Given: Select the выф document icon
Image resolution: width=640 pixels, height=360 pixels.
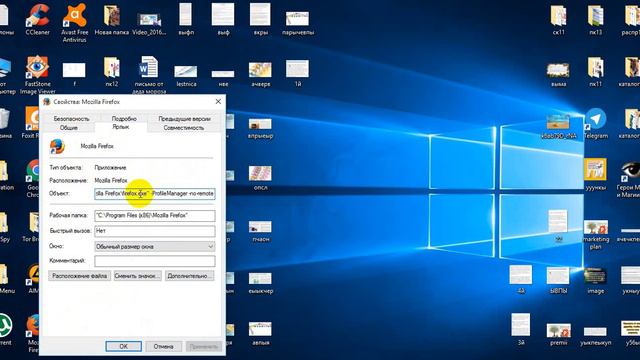Looking at the screenshot, I should click(x=223, y=19).
